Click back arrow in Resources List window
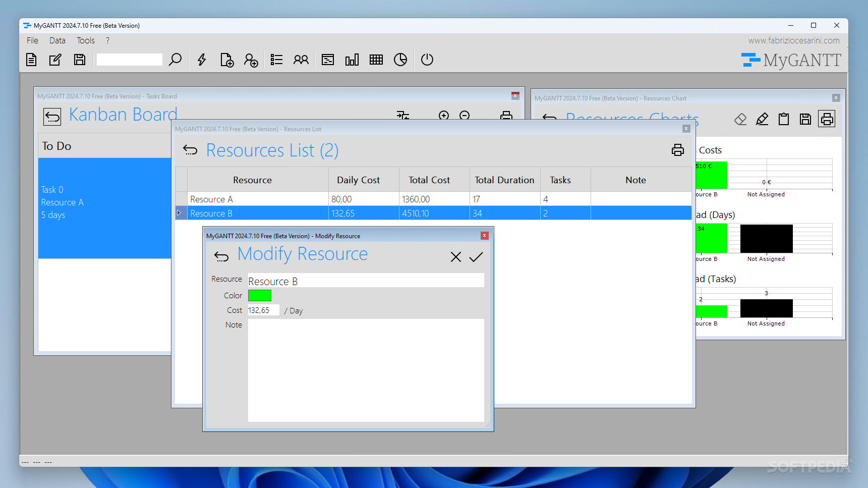 point(190,149)
